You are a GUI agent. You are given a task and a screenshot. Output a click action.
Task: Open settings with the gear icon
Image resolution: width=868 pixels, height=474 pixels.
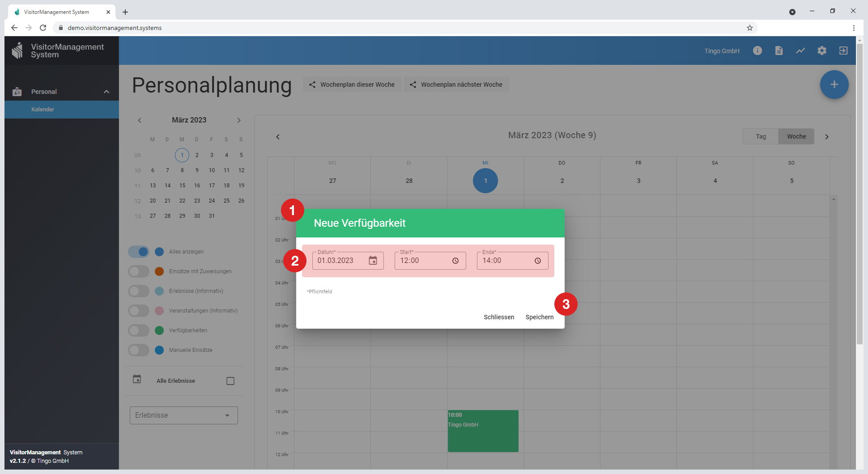pyautogui.click(x=821, y=51)
